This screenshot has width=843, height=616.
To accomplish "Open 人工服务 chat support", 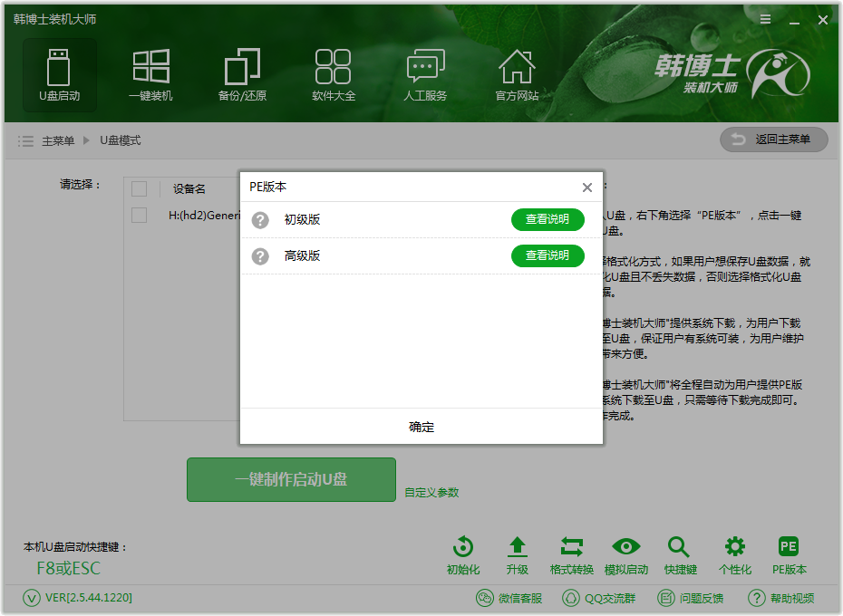I will point(425,74).
